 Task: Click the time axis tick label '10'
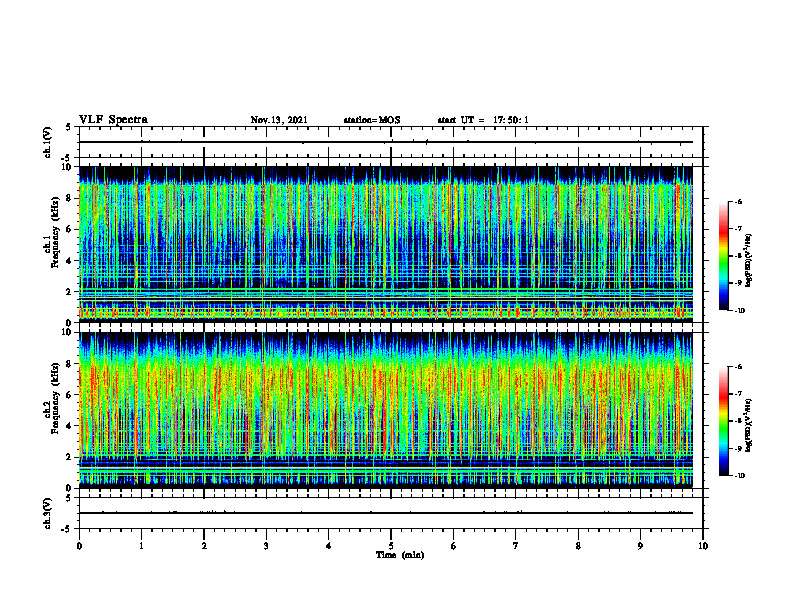pos(703,546)
